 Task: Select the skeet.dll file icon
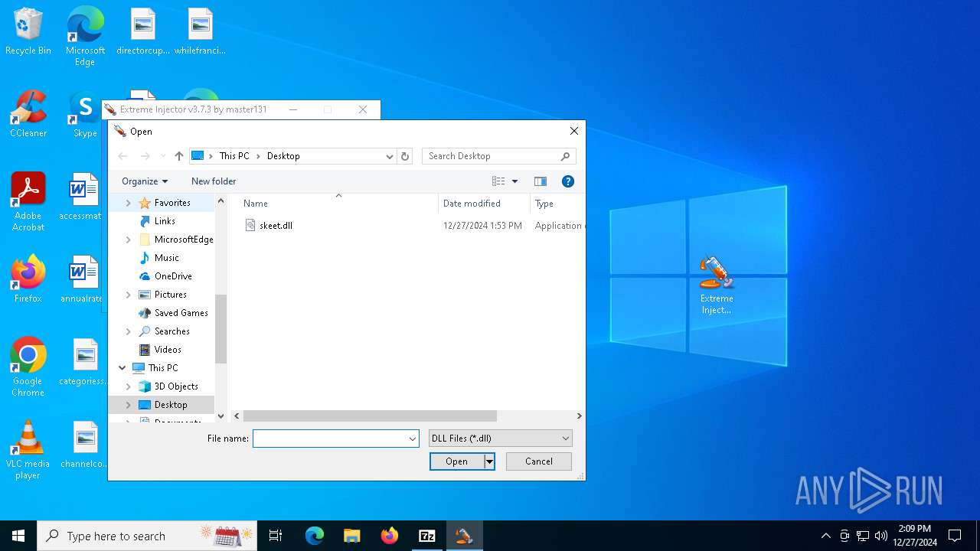tap(250, 225)
